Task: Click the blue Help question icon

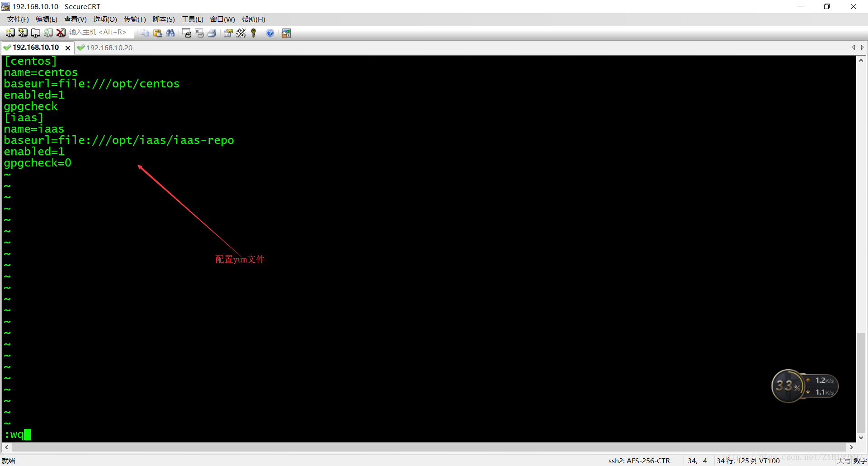Action: pos(270,33)
